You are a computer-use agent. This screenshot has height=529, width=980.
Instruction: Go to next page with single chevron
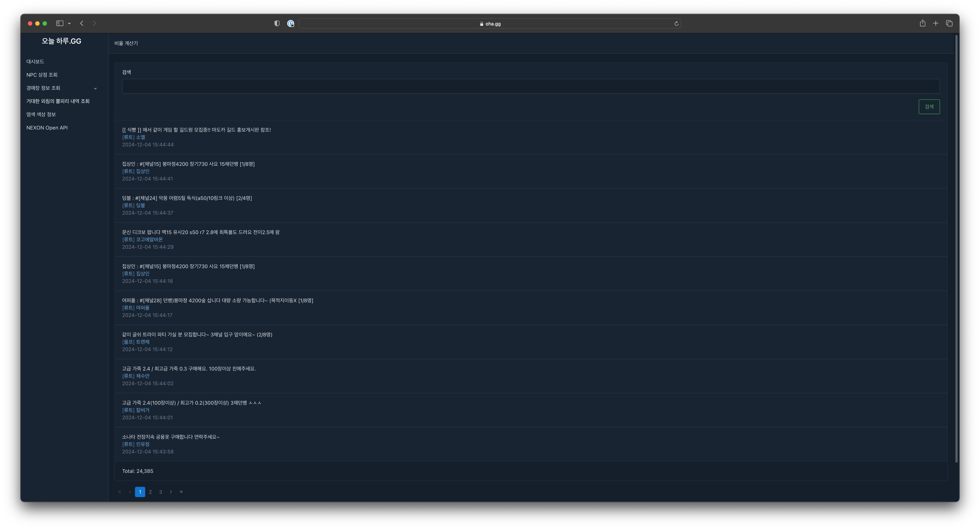click(x=171, y=492)
